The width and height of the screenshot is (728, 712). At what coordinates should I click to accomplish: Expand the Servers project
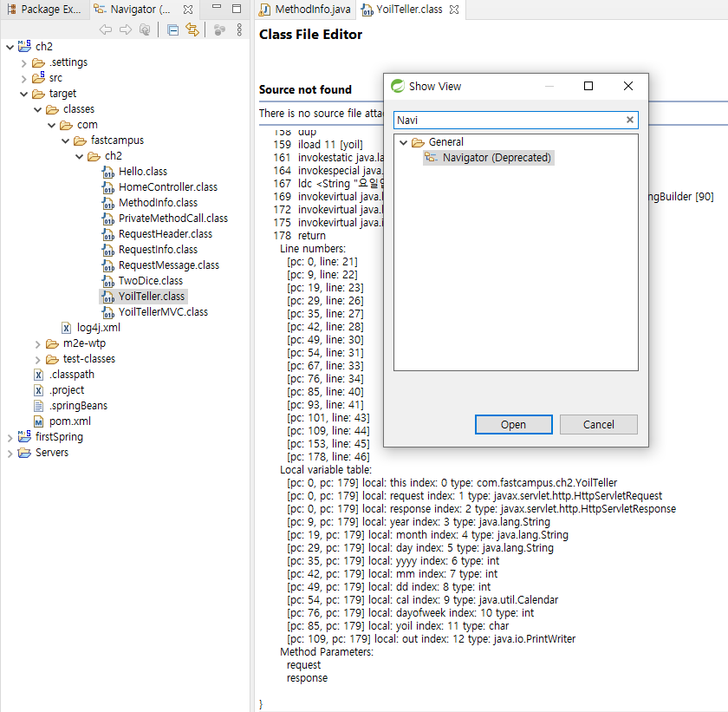pos(10,454)
